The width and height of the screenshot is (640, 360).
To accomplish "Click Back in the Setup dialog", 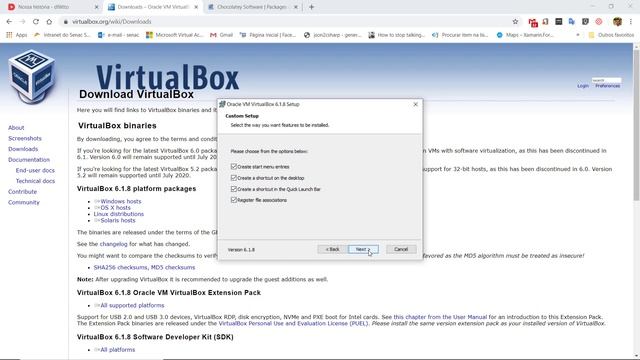I will click(332, 249).
